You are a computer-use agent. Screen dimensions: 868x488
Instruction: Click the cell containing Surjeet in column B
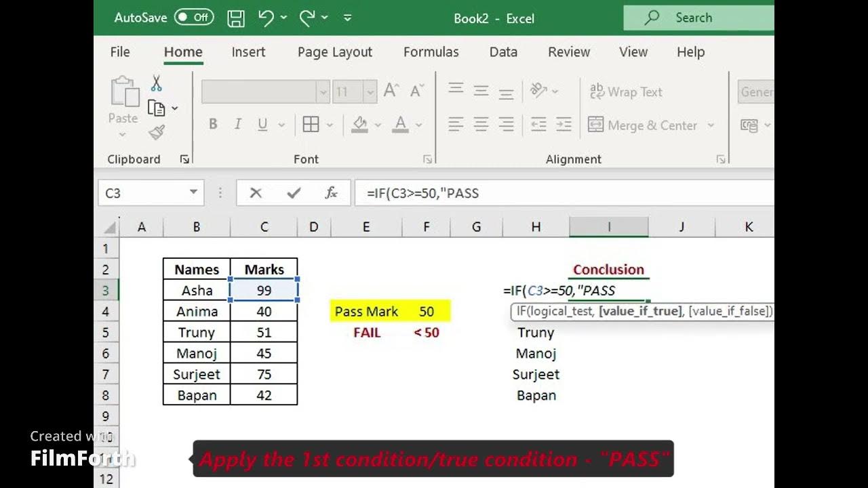197,374
